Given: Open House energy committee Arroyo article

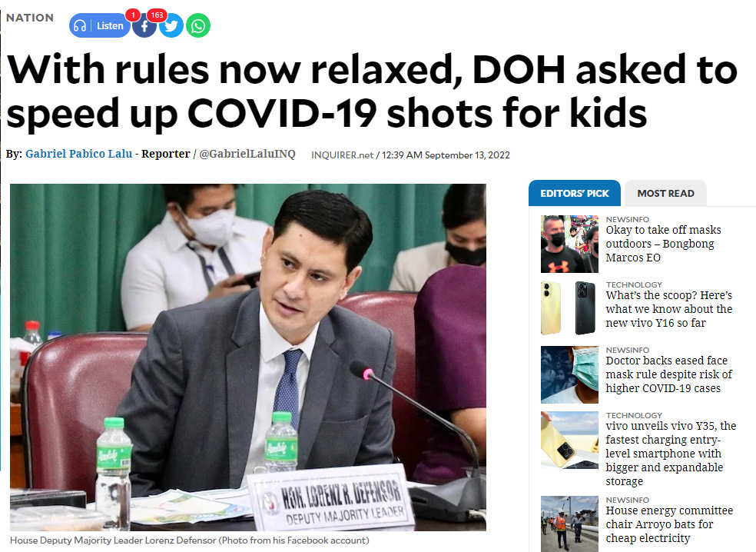Looking at the screenshot, I should pyautogui.click(x=669, y=524).
